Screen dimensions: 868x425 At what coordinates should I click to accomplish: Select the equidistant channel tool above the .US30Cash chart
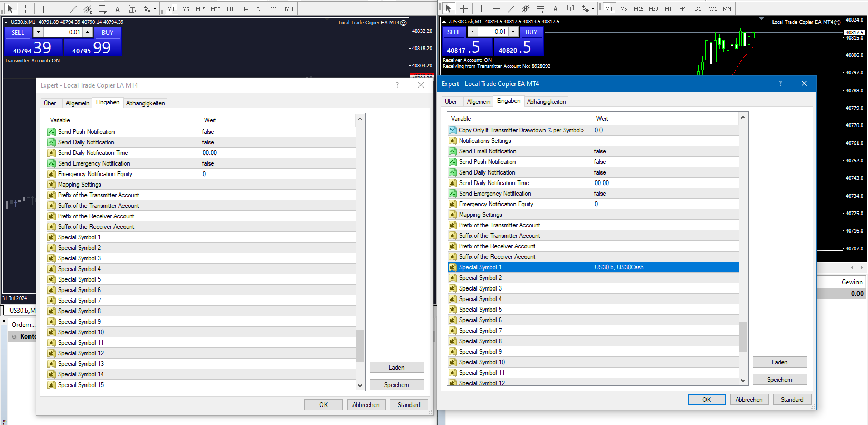pos(526,8)
